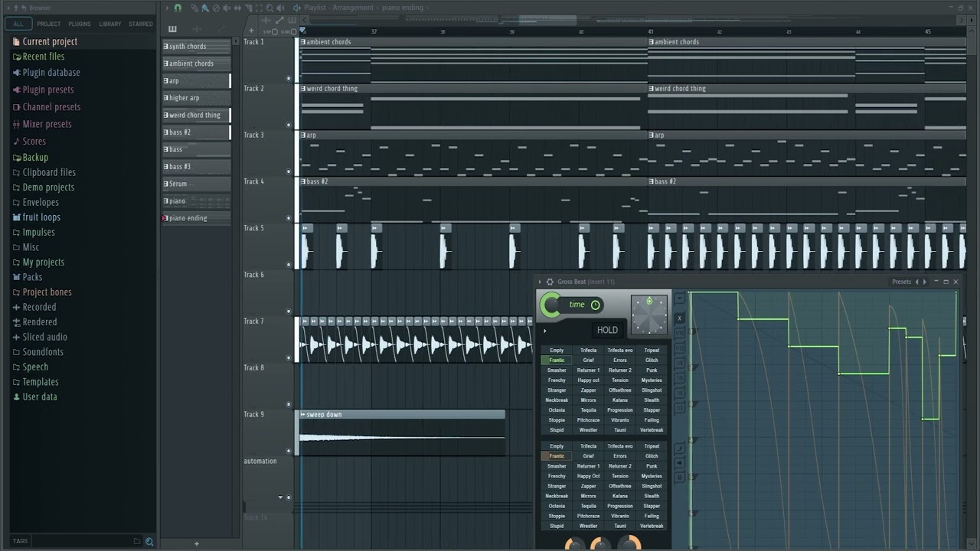
Task: Click the Gross Beat scratching clock wheel
Action: (x=649, y=315)
